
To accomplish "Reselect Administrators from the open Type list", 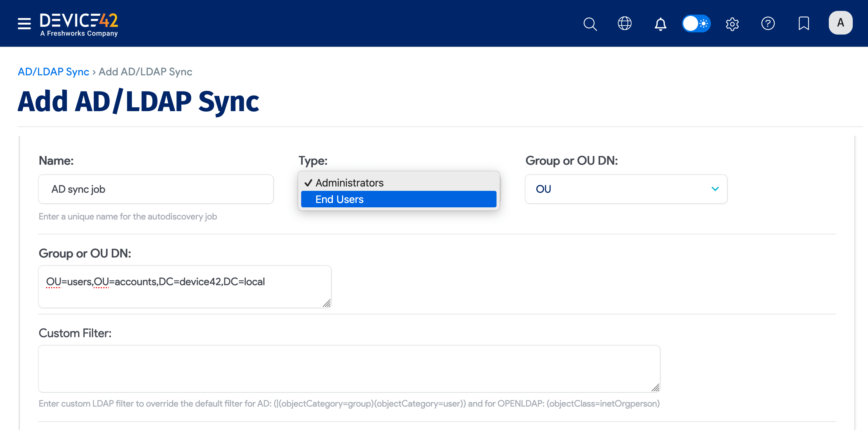I will pyautogui.click(x=349, y=182).
